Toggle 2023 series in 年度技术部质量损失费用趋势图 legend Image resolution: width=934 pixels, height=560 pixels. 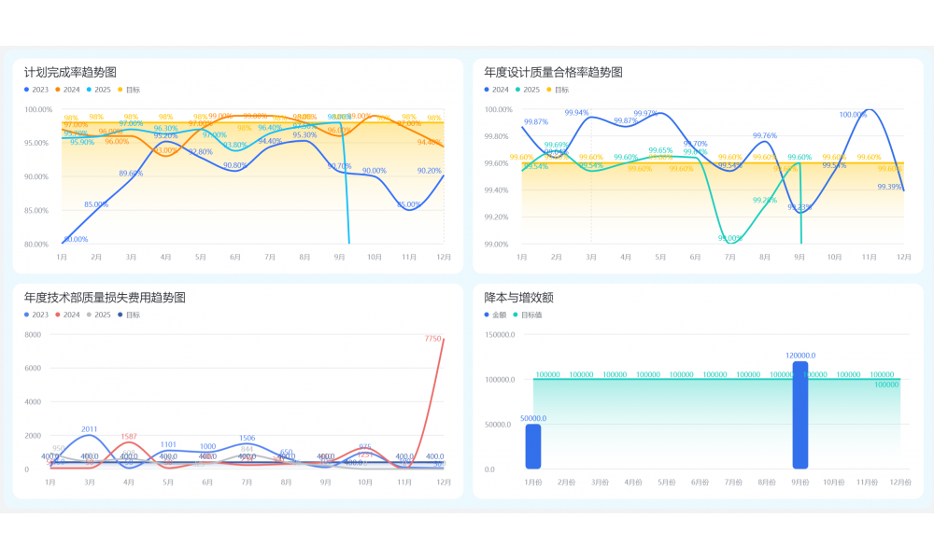(x=37, y=315)
